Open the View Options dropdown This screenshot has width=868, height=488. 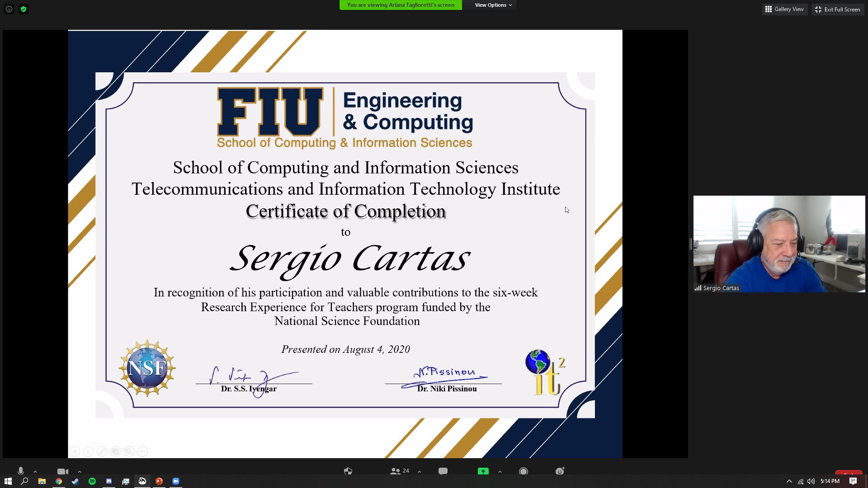click(x=493, y=5)
